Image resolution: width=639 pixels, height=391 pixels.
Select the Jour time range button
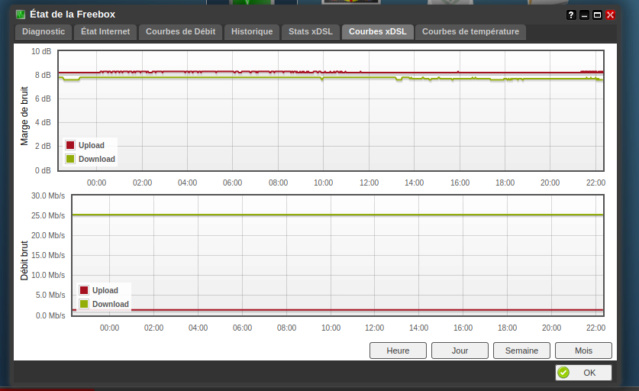pos(460,351)
